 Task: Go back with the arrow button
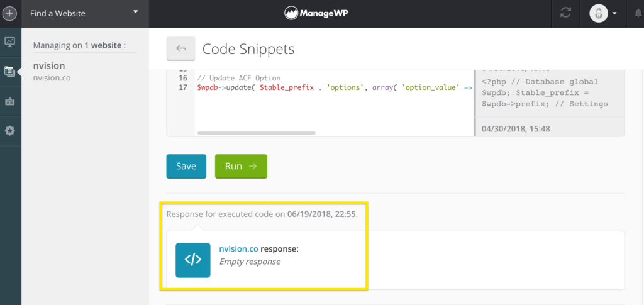[180, 48]
